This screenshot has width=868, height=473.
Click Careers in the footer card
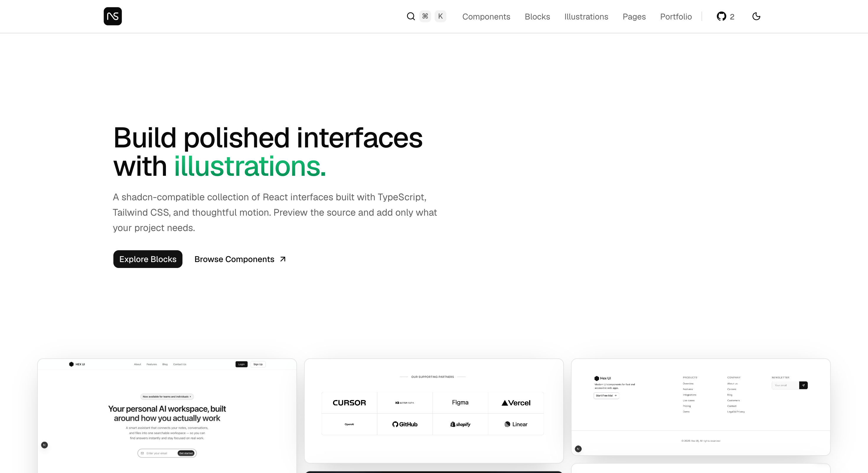click(x=732, y=389)
